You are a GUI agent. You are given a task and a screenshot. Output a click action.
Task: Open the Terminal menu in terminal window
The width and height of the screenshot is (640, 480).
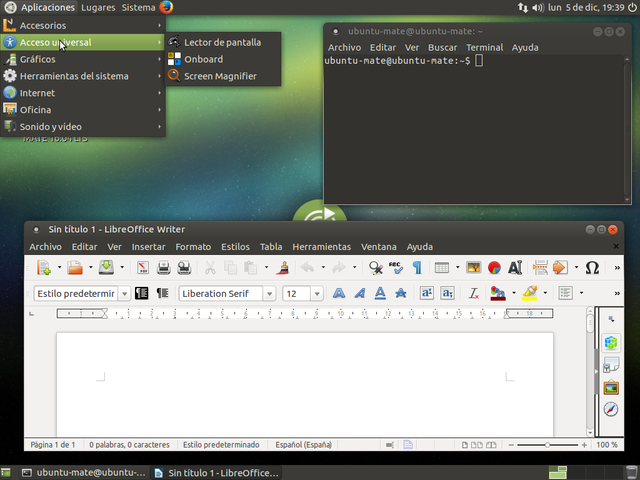click(x=484, y=48)
